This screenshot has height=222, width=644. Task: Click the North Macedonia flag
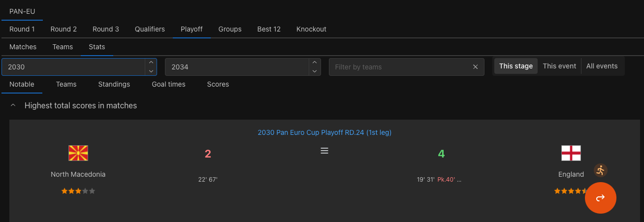78,153
